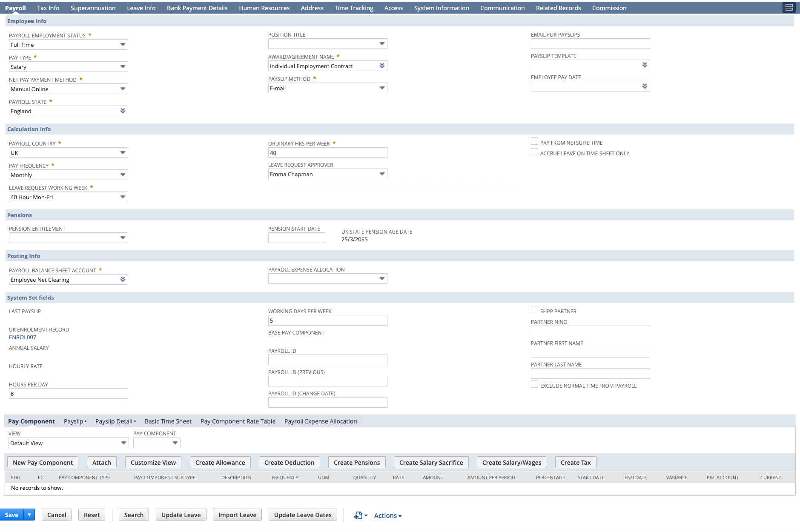800x532 pixels.
Task: Open the Basic Time Sheet subtab
Action: coord(168,421)
